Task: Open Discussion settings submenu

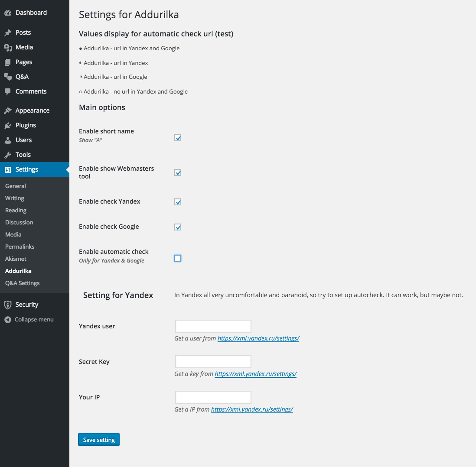Action: (x=19, y=222)
